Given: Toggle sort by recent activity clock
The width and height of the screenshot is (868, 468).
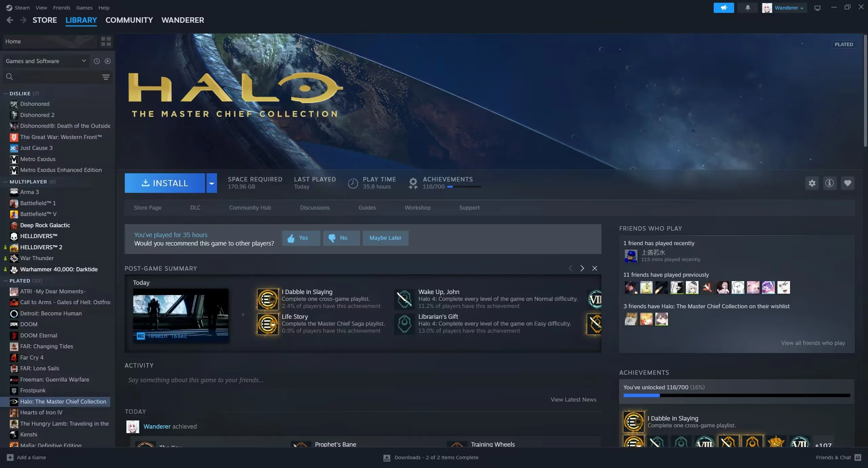Looking at the screenshot, I should click(x=97, y=61).
